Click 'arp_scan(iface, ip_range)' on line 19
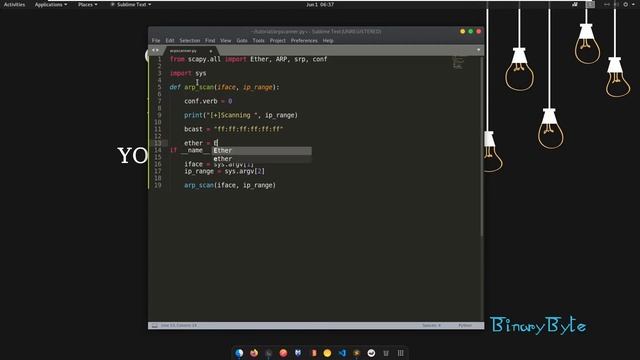 pos(230,185)
